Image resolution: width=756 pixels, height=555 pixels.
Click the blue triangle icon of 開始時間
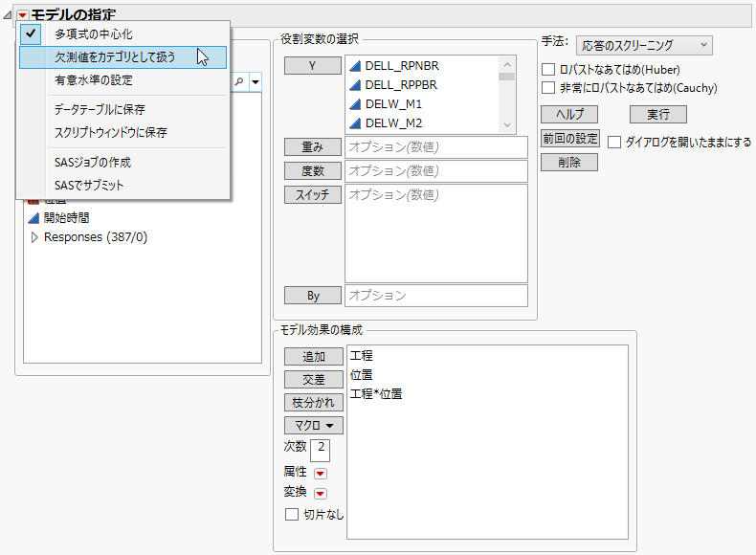click(x=33, y=218)
